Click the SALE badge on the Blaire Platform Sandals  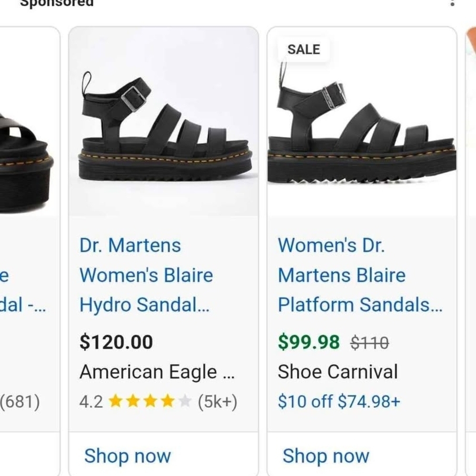(303, 49)
